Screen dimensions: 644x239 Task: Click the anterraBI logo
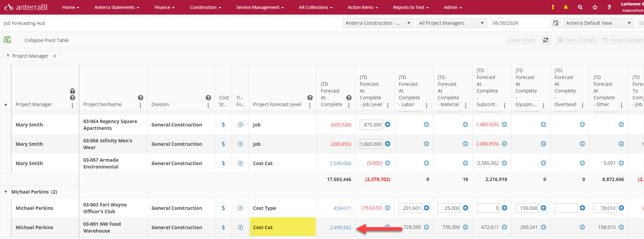click(26, 7)
